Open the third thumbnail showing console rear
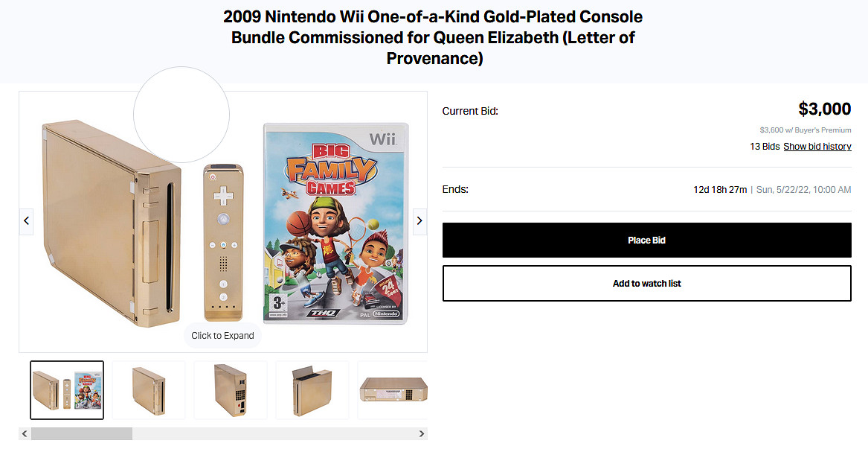The width and height of the screenshot is (868, 449). point(231,390)
